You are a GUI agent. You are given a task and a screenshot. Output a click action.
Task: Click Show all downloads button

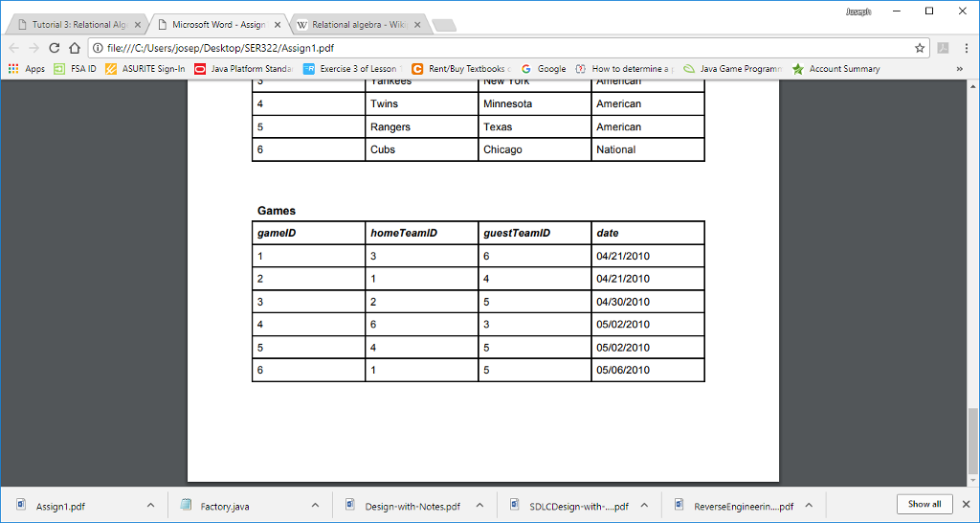pyautogui.click(x=924, y=504)
